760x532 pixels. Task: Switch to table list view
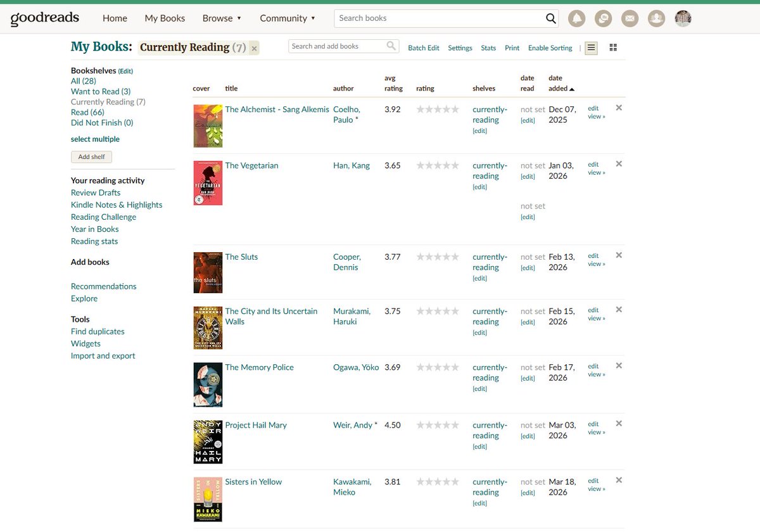(x=591, y=47)
